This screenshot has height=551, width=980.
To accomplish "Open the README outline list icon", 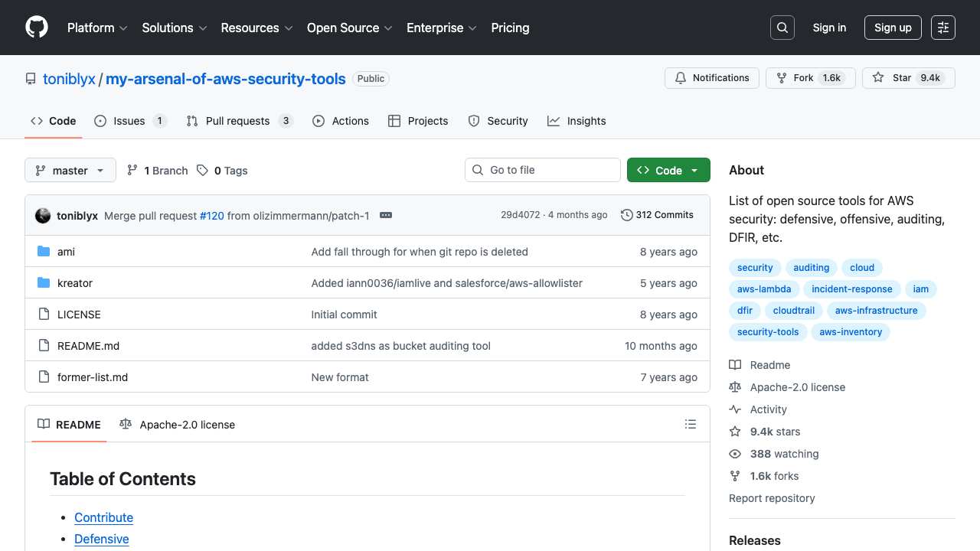I will [691, 424].
